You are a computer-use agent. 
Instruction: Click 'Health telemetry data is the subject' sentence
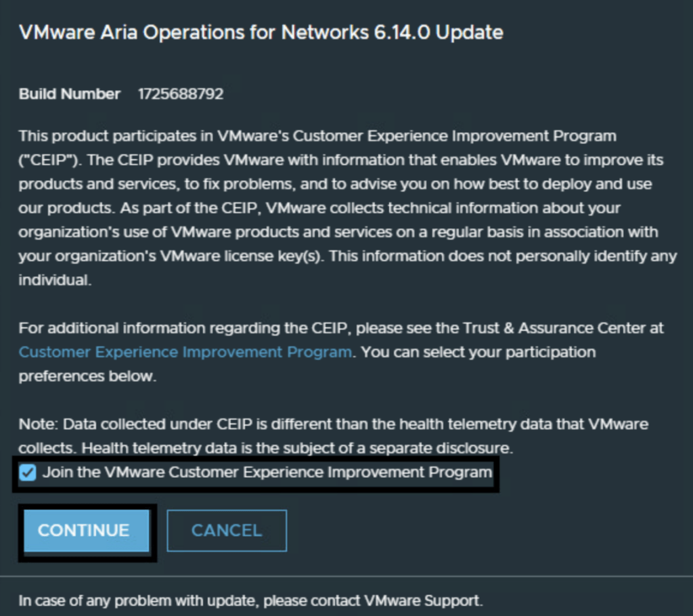click(298, 448)
